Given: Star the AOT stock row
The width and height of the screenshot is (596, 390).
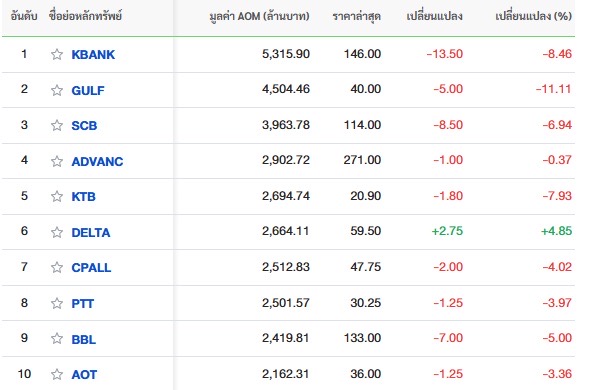Looking at the screenshot, I should pyautogui.click(x=57, y=374).
